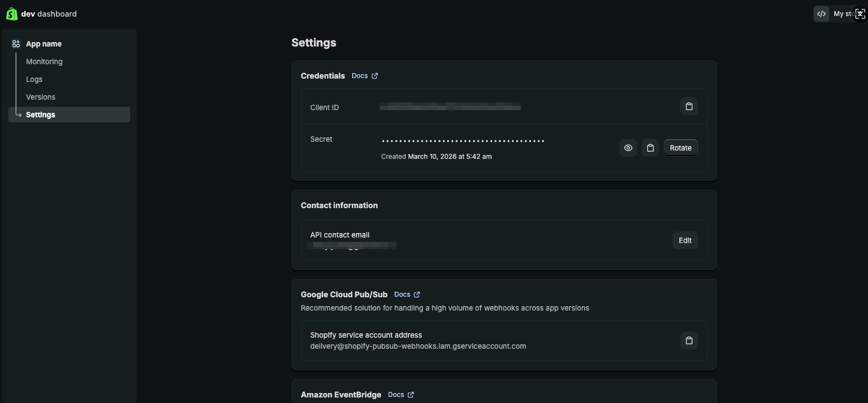Click the translate overlay icon

(860, 14)
